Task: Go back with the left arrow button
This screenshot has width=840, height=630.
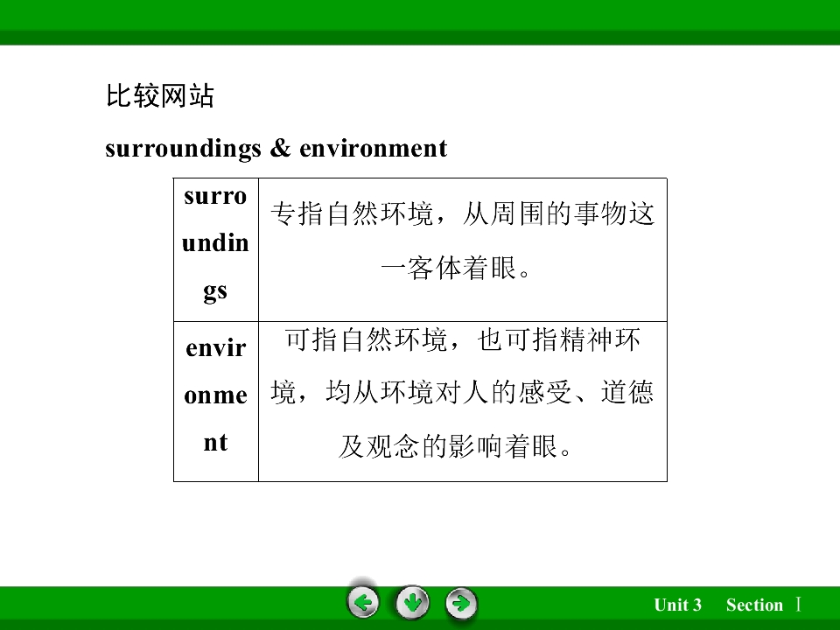Action: pyautogui.click(x=363, y=603)
